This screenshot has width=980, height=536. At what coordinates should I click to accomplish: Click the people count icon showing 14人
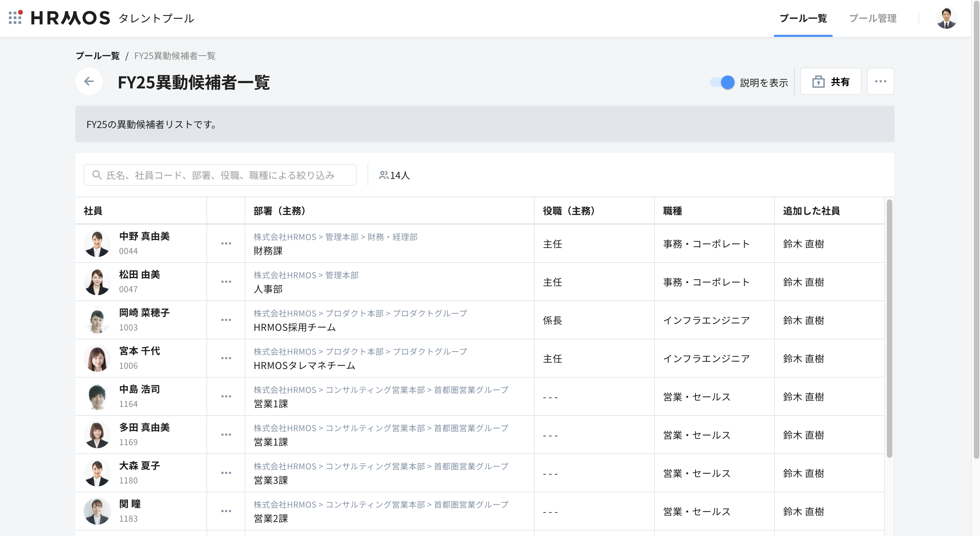pyautogui.click(x=384, y=175)
